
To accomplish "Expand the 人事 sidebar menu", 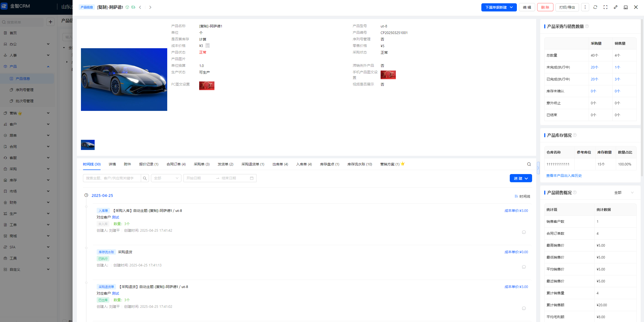I will click(x=27, y=55).
